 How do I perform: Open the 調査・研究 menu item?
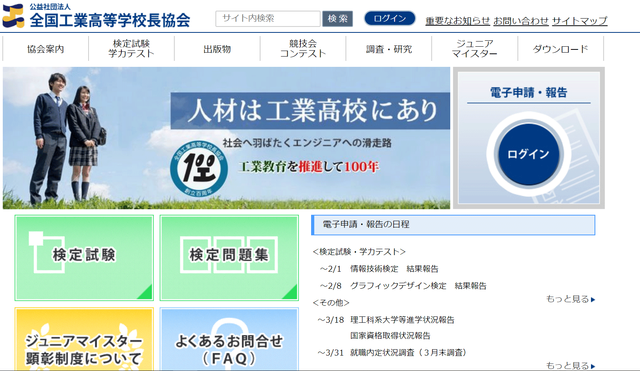[x=389, y=49]
